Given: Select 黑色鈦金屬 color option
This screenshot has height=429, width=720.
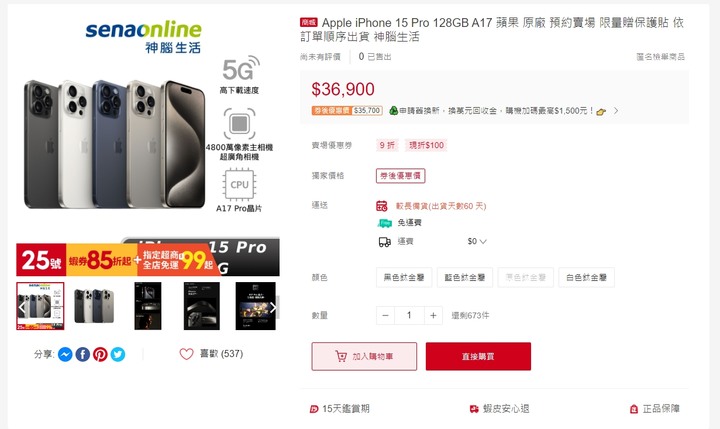Looking at the screenshot, I should (404, 277).
